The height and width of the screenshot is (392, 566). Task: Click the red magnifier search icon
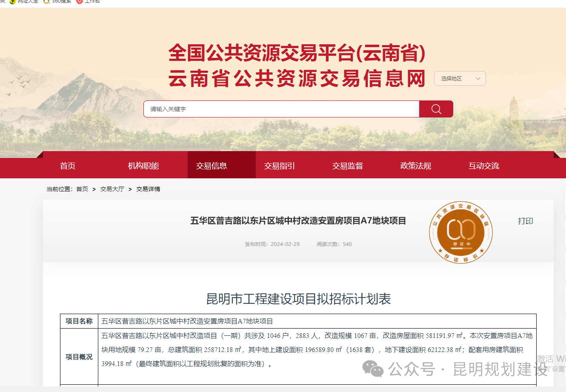(x=436, y=109)
